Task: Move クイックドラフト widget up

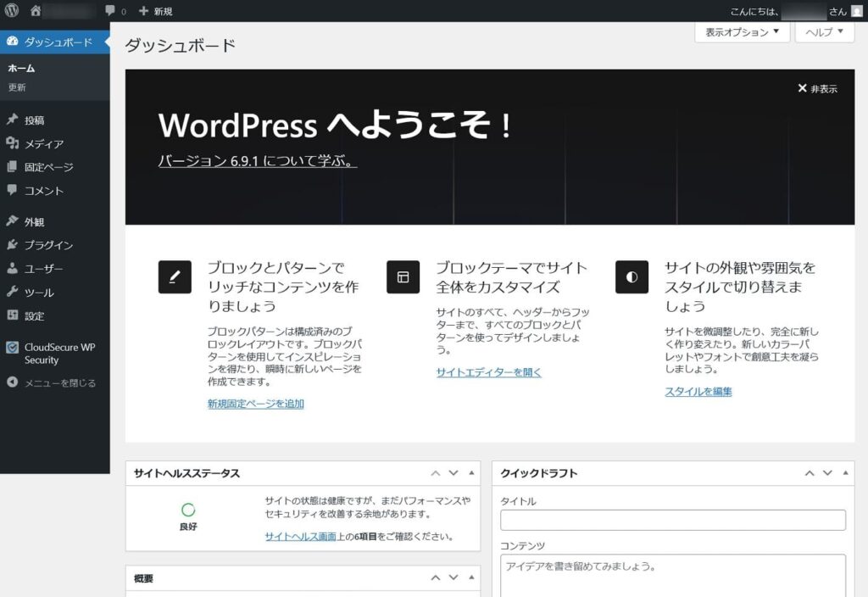Action: [x=810, y=473]
